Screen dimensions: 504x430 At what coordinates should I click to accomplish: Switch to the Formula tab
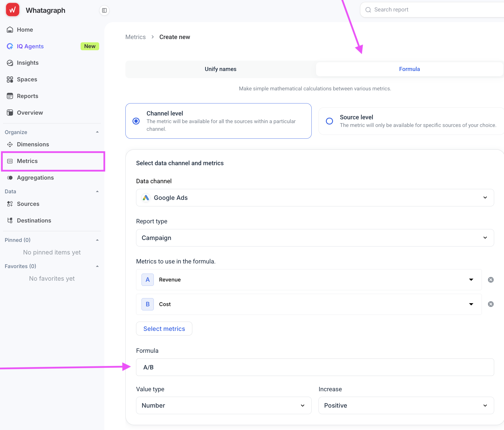click(x=409, y=69)
